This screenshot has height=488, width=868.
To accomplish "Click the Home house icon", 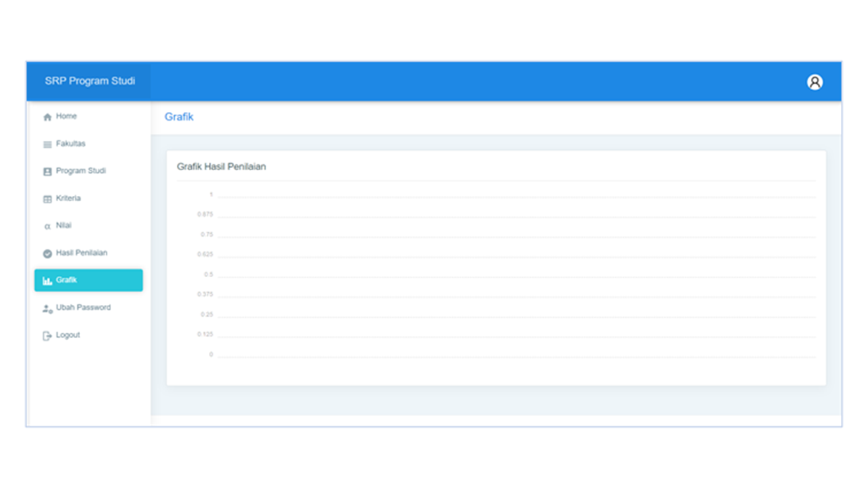I will click(47, 117).
